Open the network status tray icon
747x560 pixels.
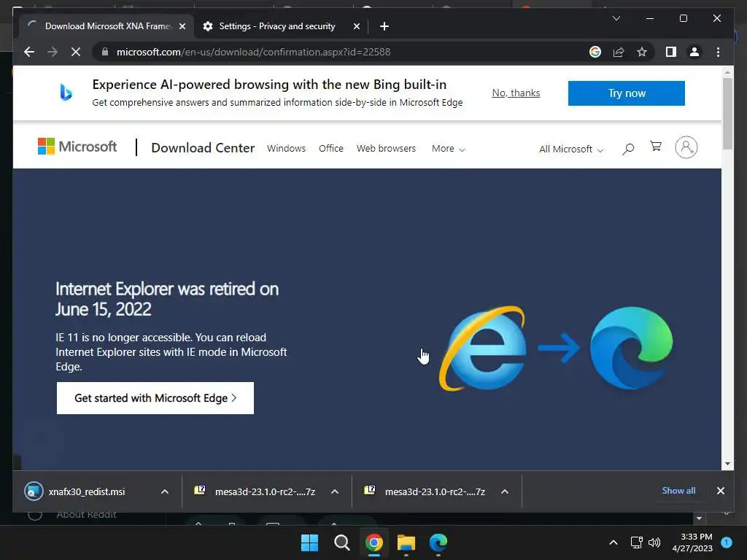(636, 542)
